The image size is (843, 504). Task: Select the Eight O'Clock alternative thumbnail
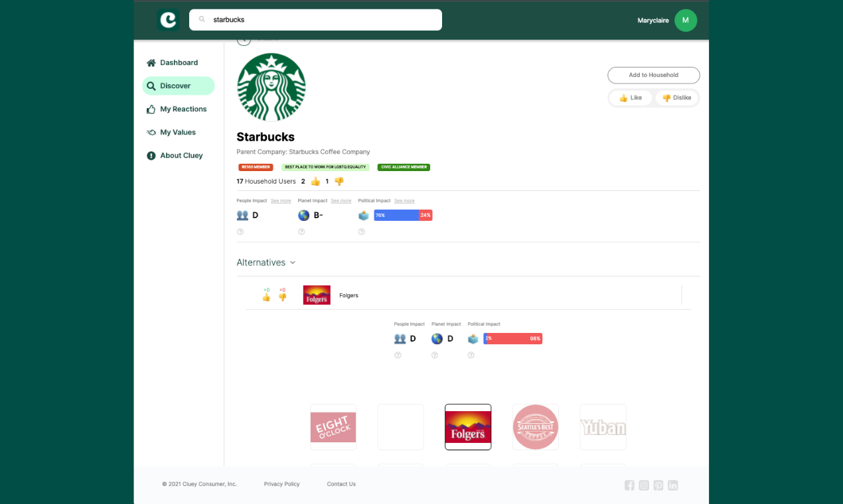click(x=333, y=427)
